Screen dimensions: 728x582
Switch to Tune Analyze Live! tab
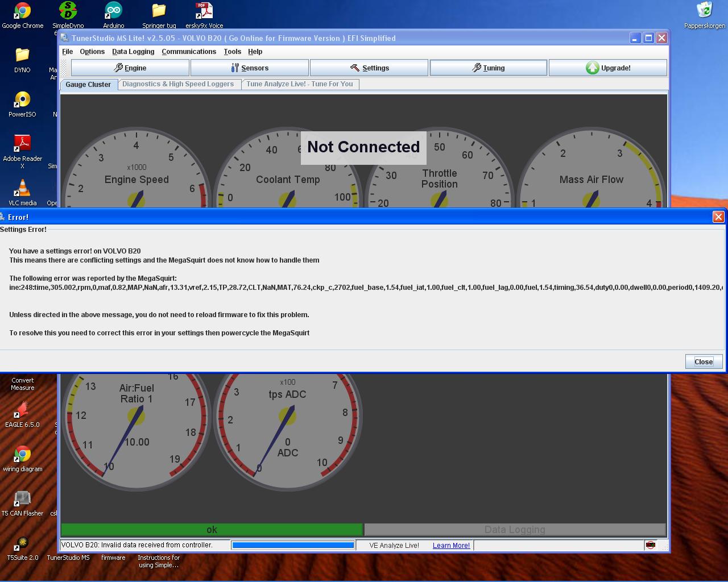(300, 84)
